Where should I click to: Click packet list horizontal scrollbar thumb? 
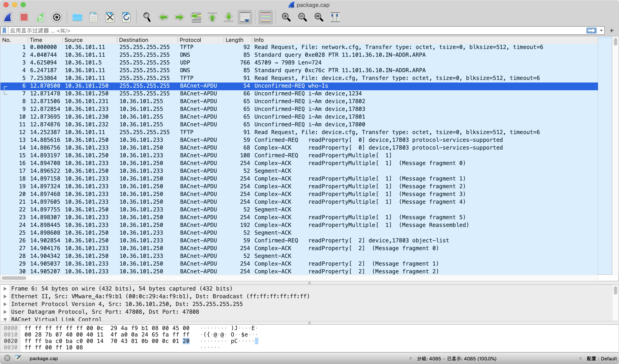[x=14, y=278]
